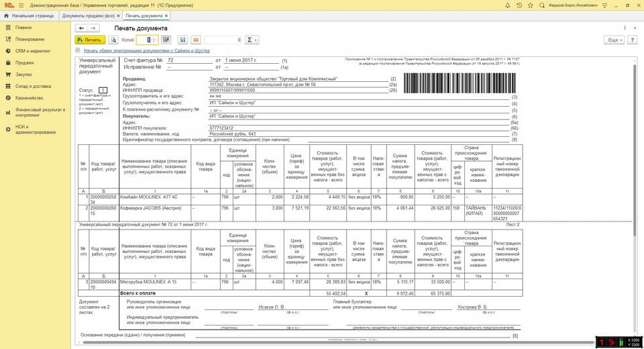Click the Главное list icon in sidebar

8,28
